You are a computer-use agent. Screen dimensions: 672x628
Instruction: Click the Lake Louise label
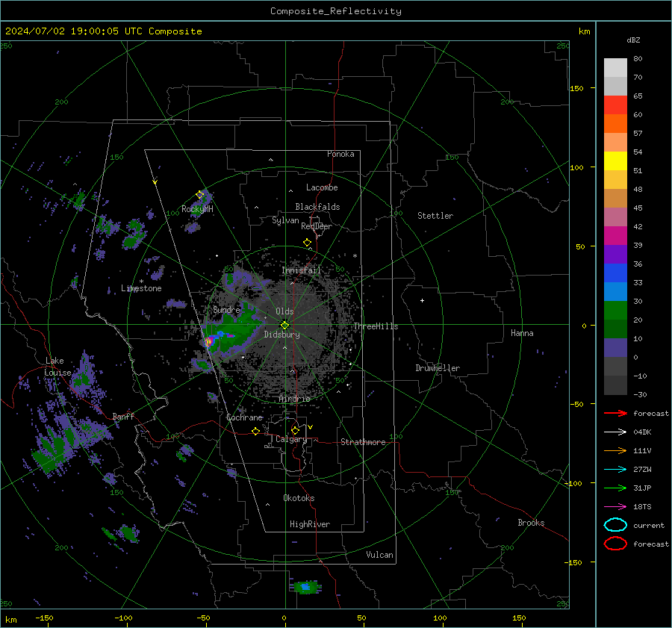(x=57, y=367)
